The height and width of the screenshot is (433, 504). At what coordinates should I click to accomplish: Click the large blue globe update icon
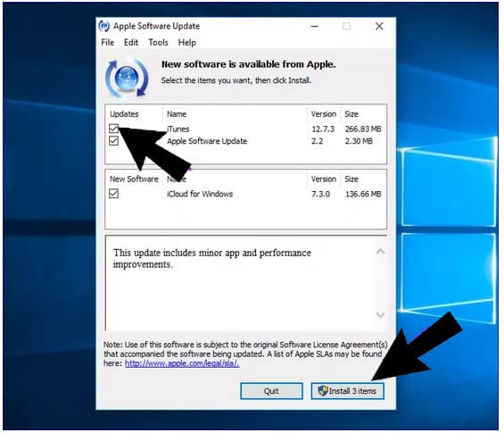(128, 79)
